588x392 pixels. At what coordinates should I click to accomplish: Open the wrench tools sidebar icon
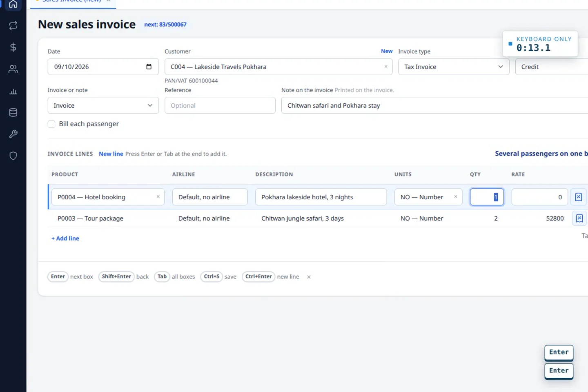[x=13, y=134]
